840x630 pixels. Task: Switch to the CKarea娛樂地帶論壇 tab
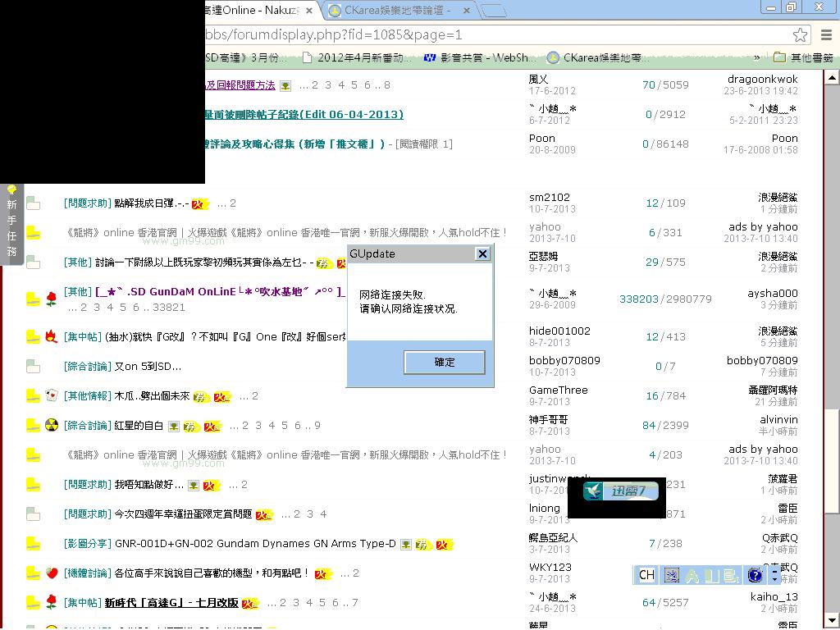click(x=399, y=11)
